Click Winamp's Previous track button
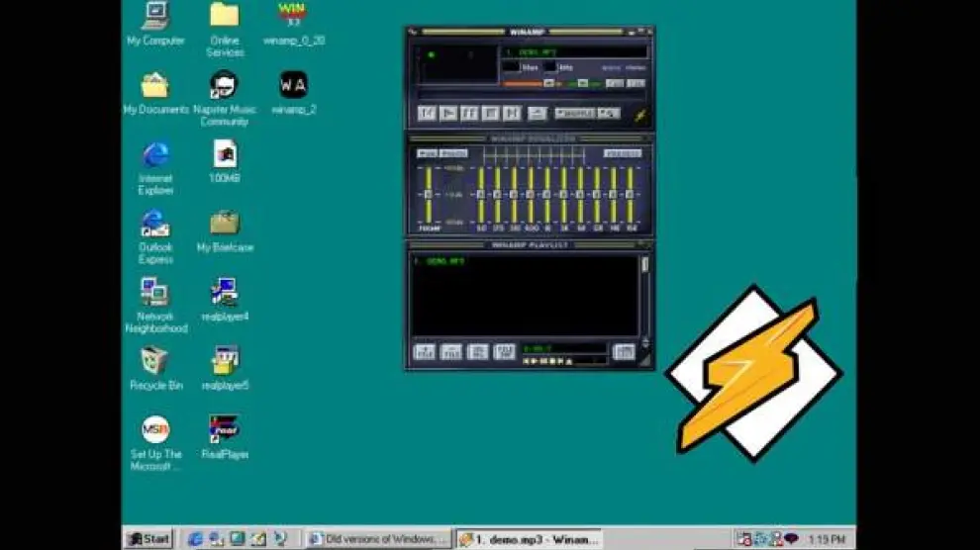This screenshot has height=550, width=980. [427, 114]
